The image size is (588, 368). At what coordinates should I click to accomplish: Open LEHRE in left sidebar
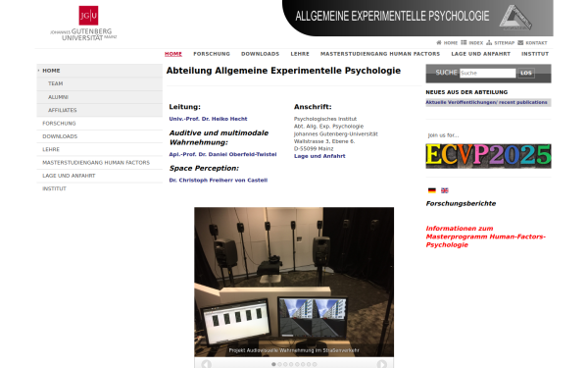[100, 149]
